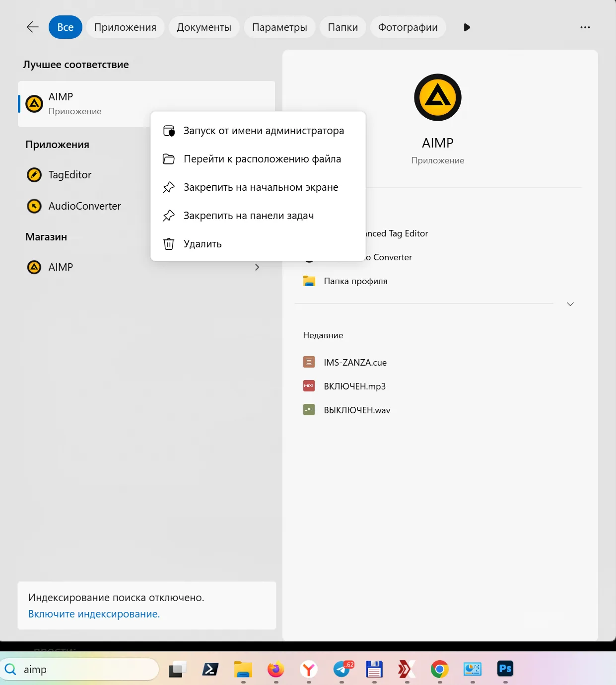
Task: Show more filters with the play arrow
Action: click(x=467, y=27)
